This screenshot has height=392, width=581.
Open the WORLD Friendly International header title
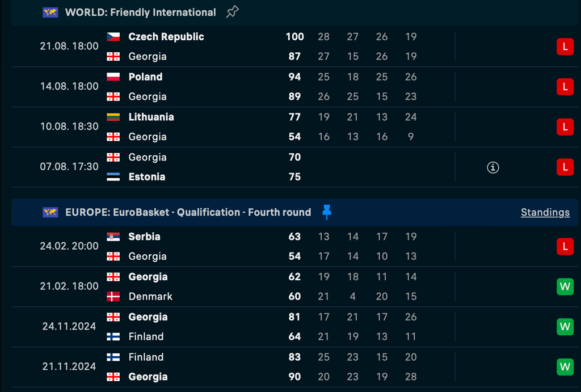141,12
